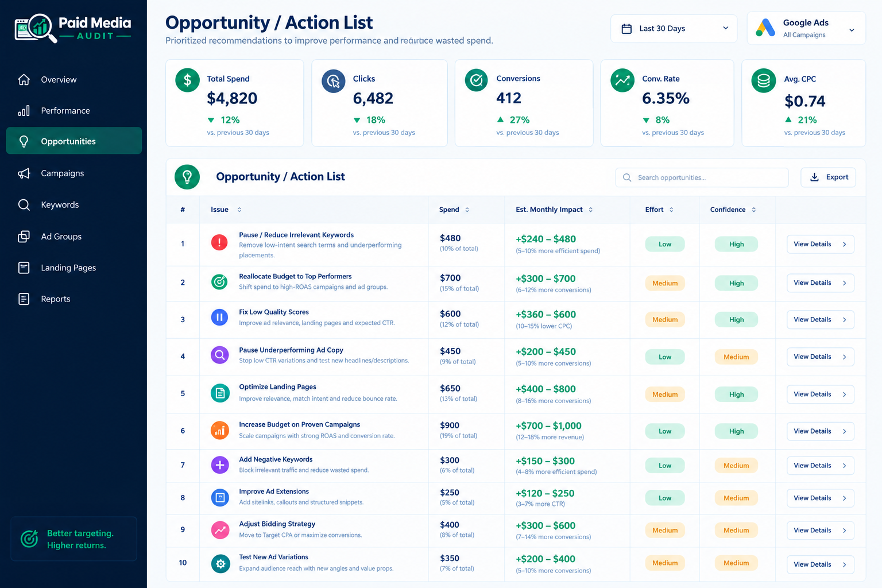
Task: Click the purple magnifier icon for Pause Underperforming Ad Copy
Action: (x=219, y=355)
